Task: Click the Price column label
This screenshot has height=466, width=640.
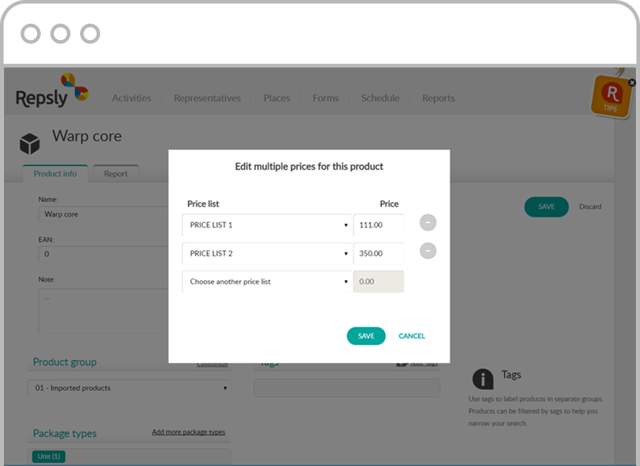Action: tap(389, 204)
